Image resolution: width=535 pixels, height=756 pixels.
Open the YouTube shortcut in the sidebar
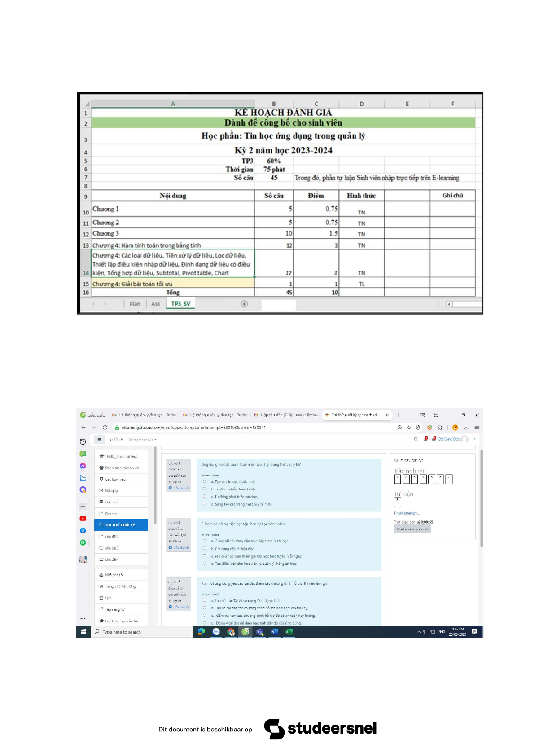83,519
